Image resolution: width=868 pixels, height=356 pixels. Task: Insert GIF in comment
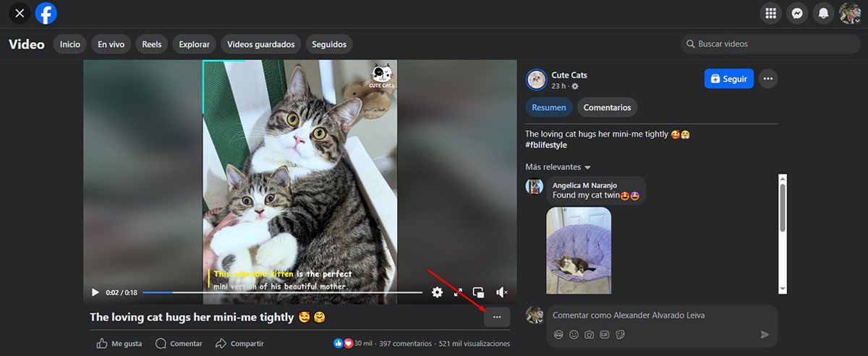(x=605, y=335)
